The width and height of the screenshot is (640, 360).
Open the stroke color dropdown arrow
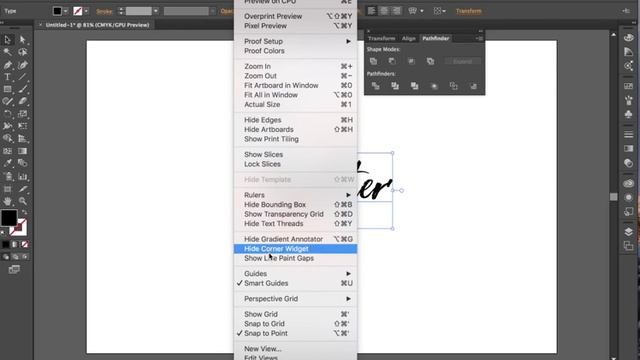click(86, 11)
